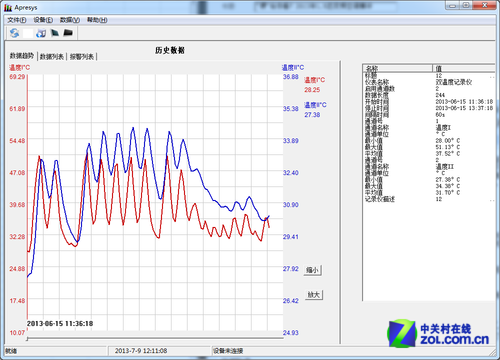Click the blank white toolbar button
This screenshot has height=360, width=500.
tap(28, 33)
